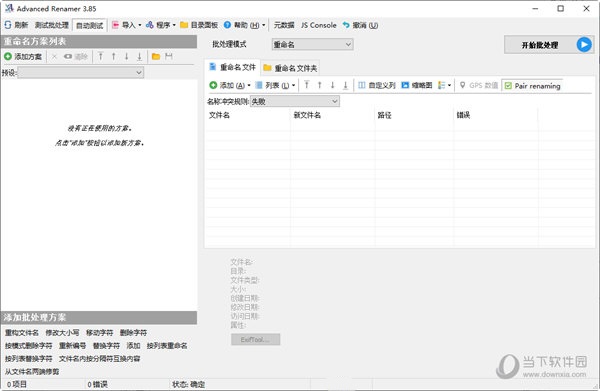Click the 添加 method link in bottom panel

(x=133, y=346)
